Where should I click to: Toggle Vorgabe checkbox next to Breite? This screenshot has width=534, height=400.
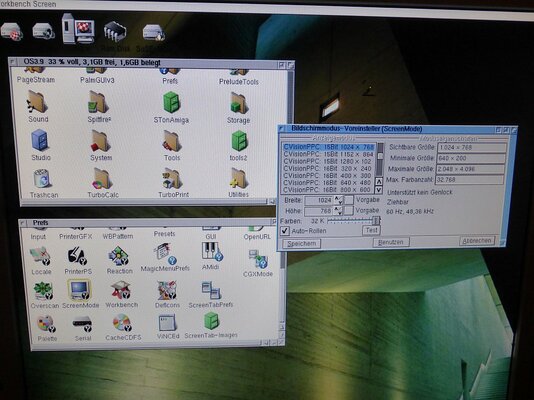349,200
